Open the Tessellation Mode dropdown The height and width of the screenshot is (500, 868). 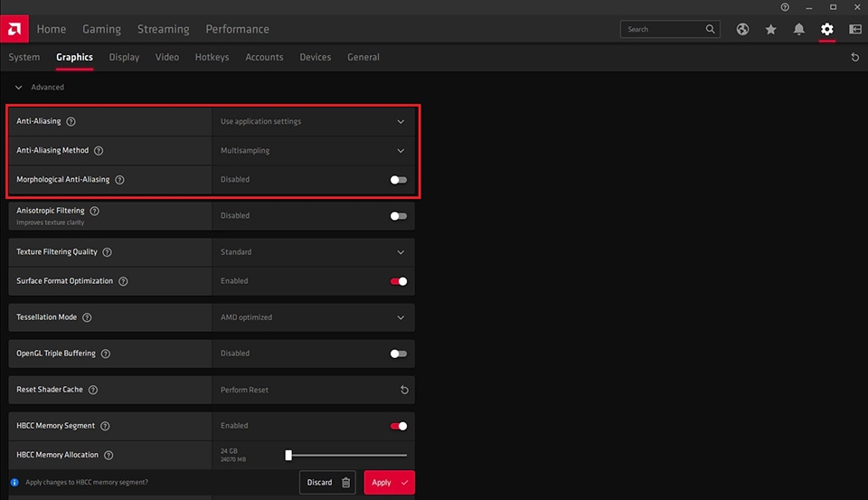click(x=314, y=317)
